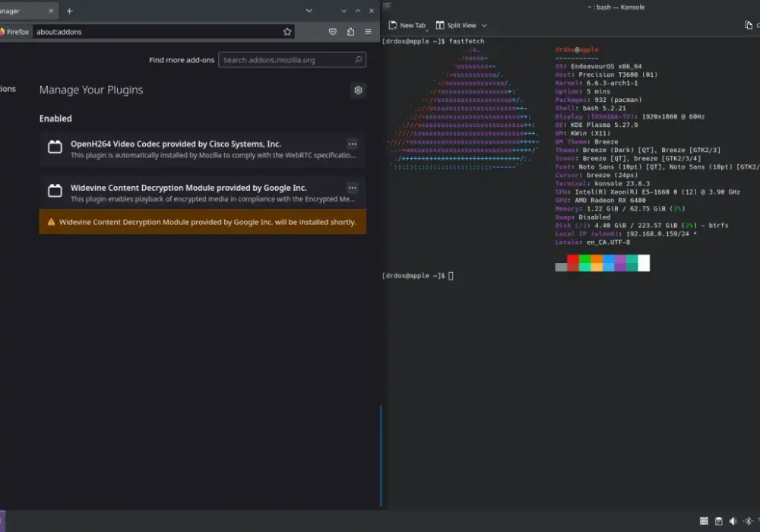
Task: Open the Widevine Content Decryption Module details
Action: coord(202,192)
